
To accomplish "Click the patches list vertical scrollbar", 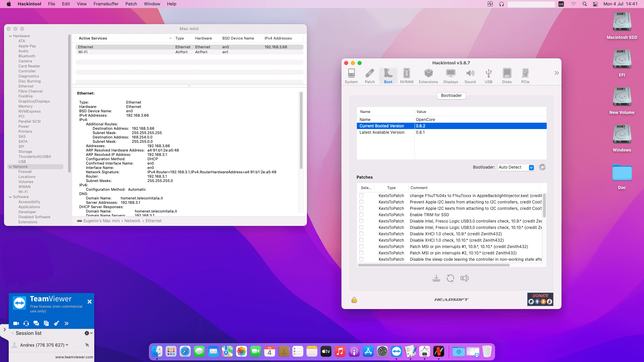I will pos(544,205).
